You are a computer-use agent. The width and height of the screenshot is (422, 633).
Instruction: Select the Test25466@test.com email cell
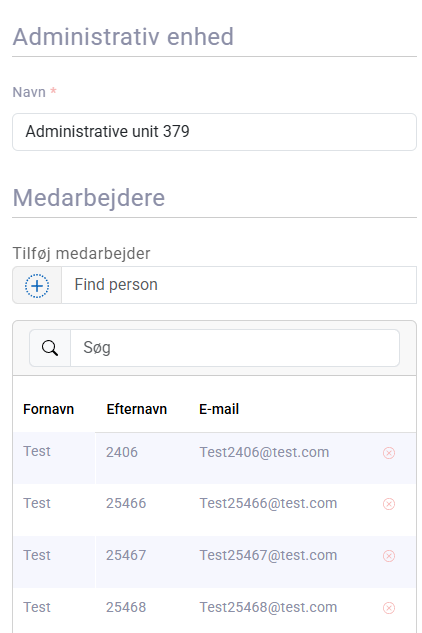(268, 503)
